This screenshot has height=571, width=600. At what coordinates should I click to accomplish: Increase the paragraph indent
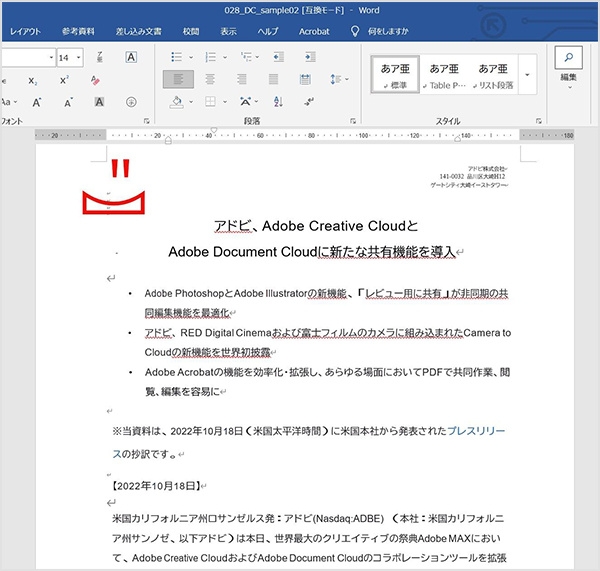click(x=310, y=57)
